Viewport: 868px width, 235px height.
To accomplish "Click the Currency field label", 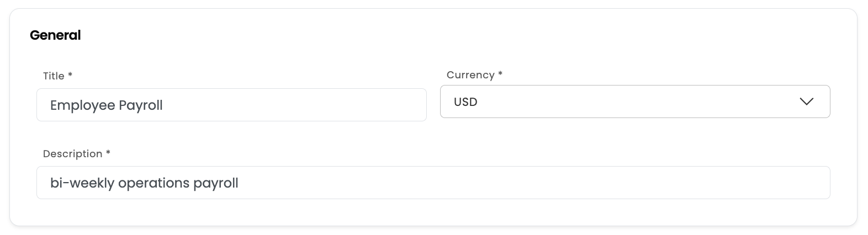I will click(470, 75).
